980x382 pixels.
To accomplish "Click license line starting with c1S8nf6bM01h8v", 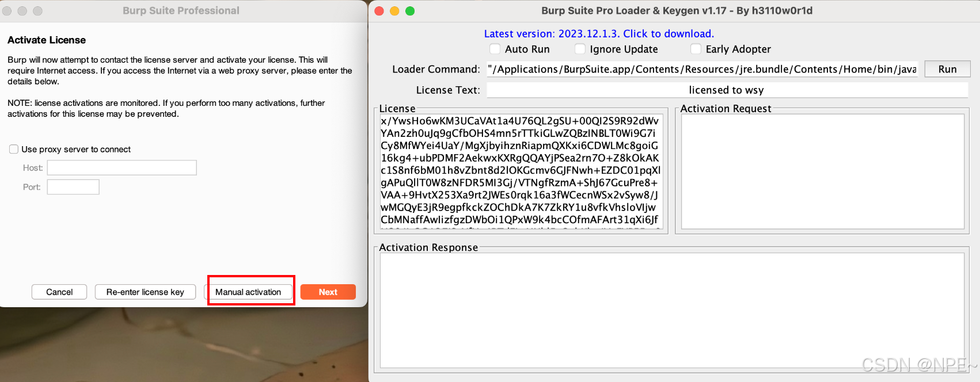I will click(521, 170).
